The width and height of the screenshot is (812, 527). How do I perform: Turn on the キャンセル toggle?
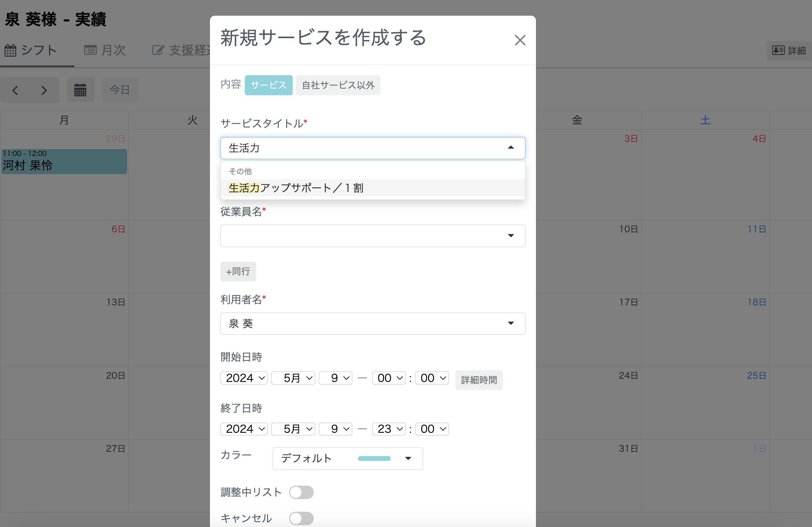coord(301,518)
